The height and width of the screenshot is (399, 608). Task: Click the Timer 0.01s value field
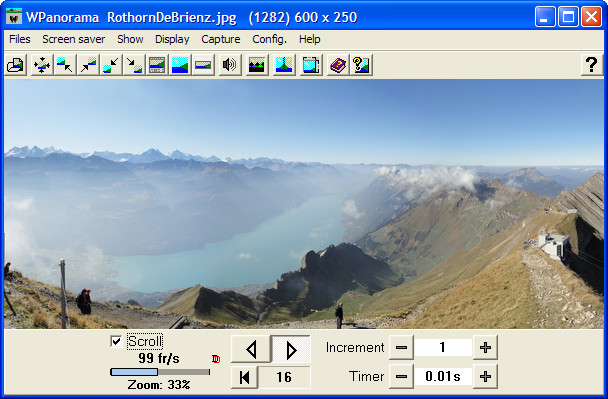pyautogui.click(x=443, y=376)
